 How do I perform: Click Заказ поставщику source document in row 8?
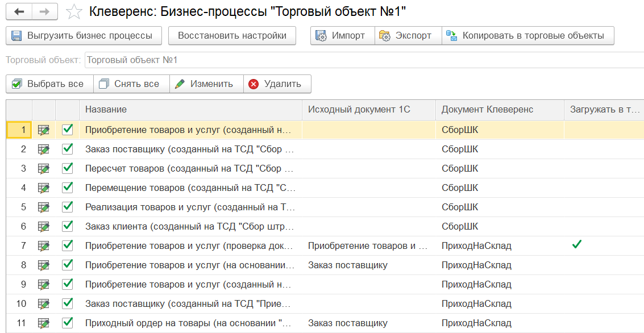click(369, 265)
